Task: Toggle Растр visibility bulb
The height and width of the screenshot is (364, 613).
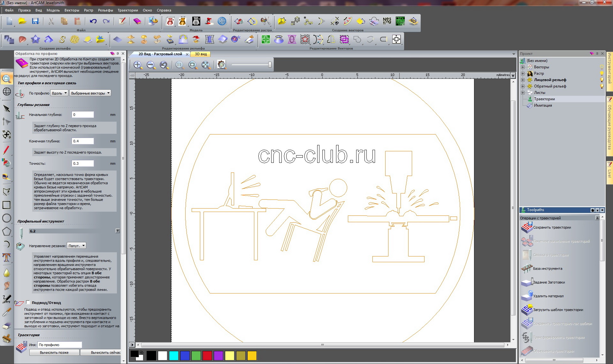Action: click(x=602, y=73)
